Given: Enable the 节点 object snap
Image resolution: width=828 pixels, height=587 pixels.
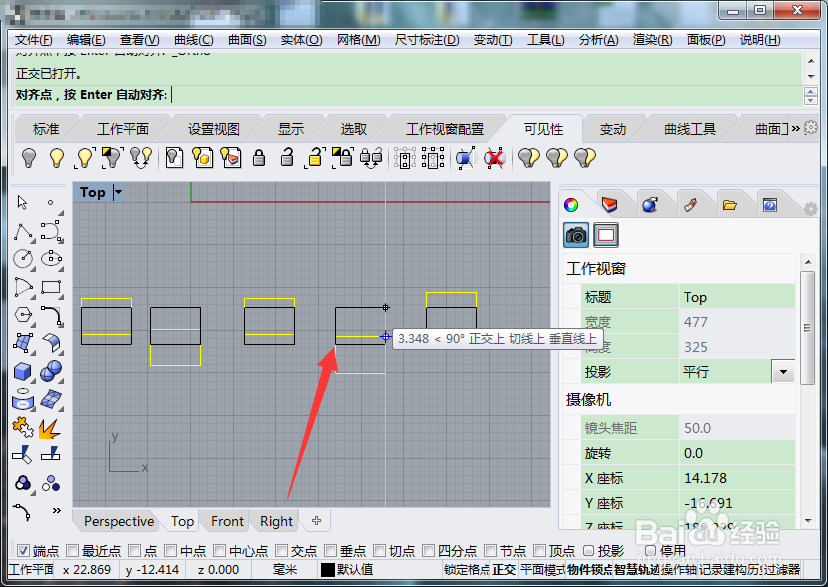Looking at the screenshot, I should [x=490, y=551].
